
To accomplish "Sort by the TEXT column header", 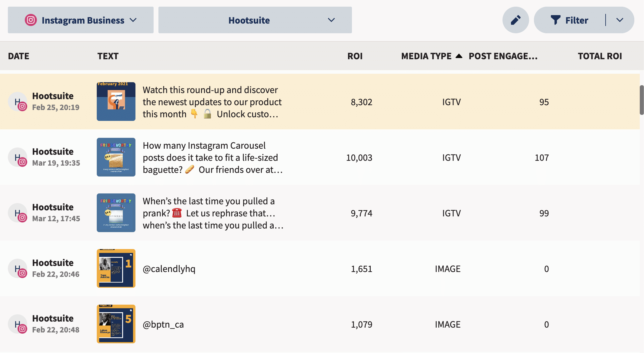I will (x=108, y=56).
